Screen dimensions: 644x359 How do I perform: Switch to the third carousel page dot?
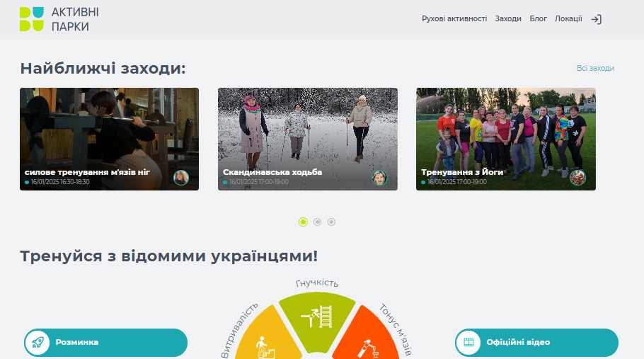click(x=331, y=222)
